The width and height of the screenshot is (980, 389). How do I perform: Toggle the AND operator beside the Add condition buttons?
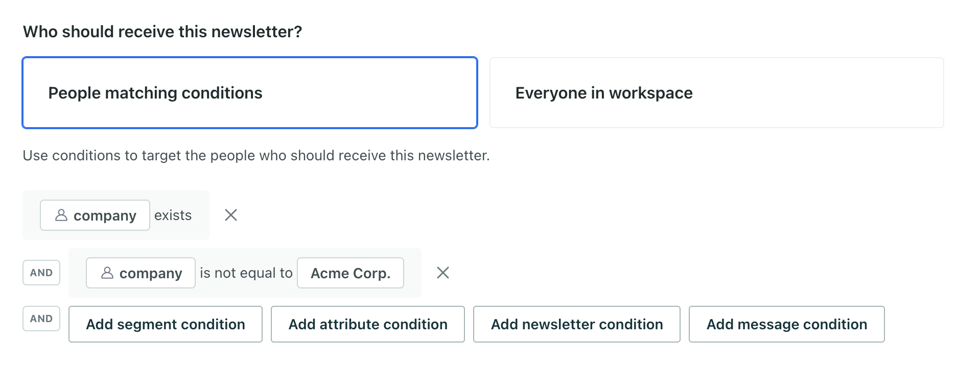[x=41, y=319]
